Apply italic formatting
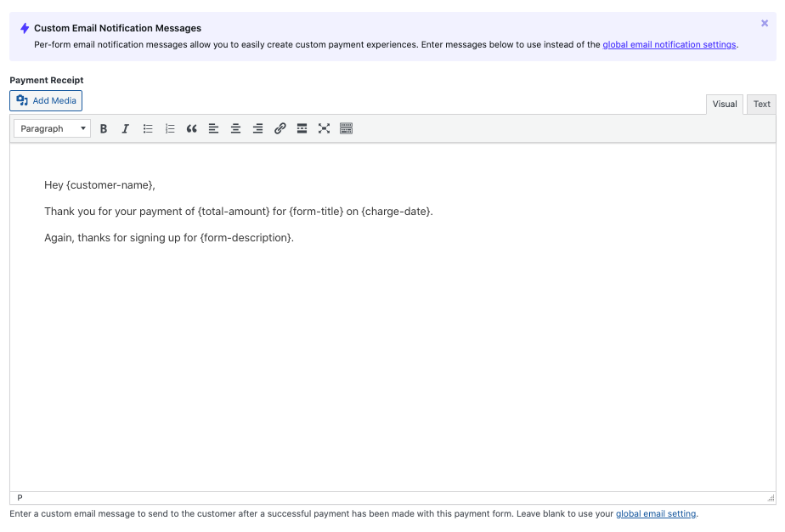Viewport: 785px width, 532px height. (126, 129)
